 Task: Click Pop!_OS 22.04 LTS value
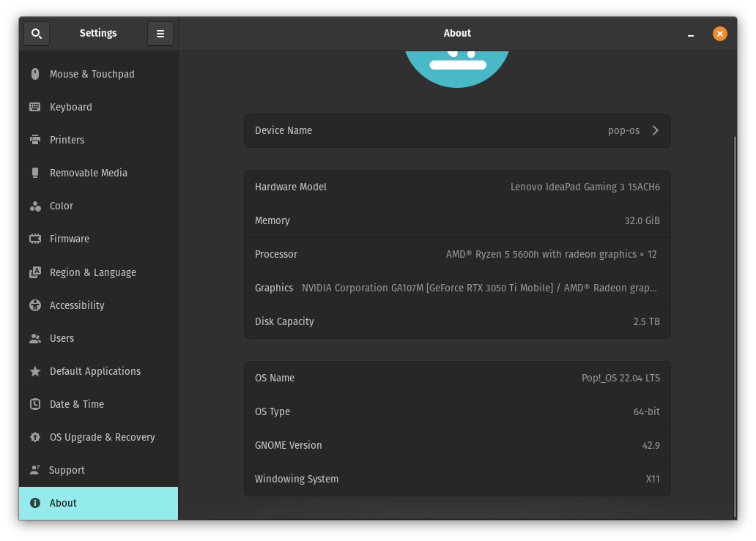click(x=620, y=378)
